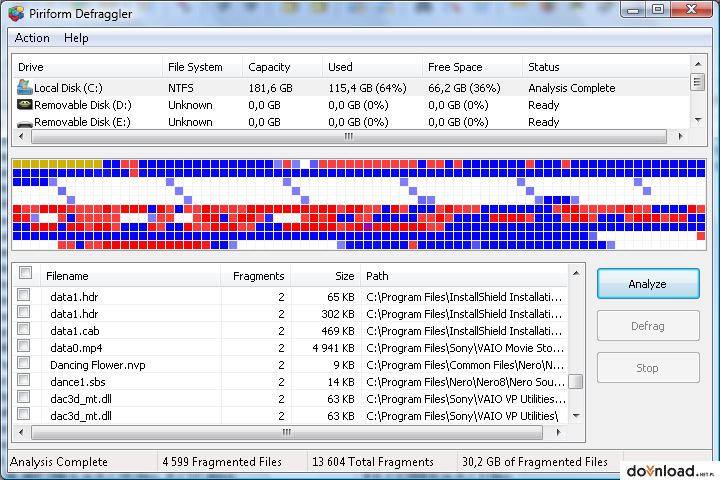Screen dimensions: 720x480
Task: Check the box for dance1.sbs
Action: tap(23, 380)
